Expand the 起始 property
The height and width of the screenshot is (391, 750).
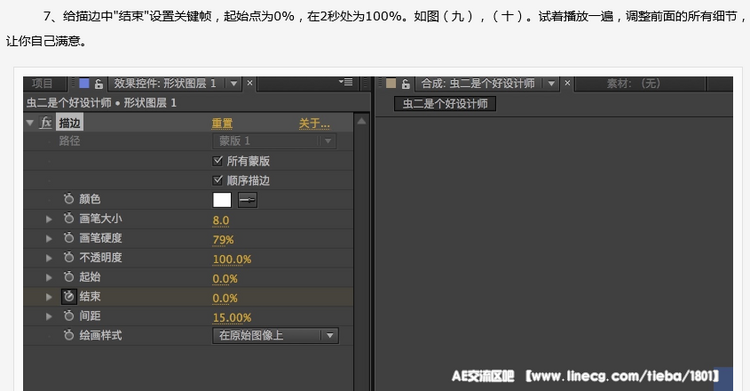click(x=49, y=277)
